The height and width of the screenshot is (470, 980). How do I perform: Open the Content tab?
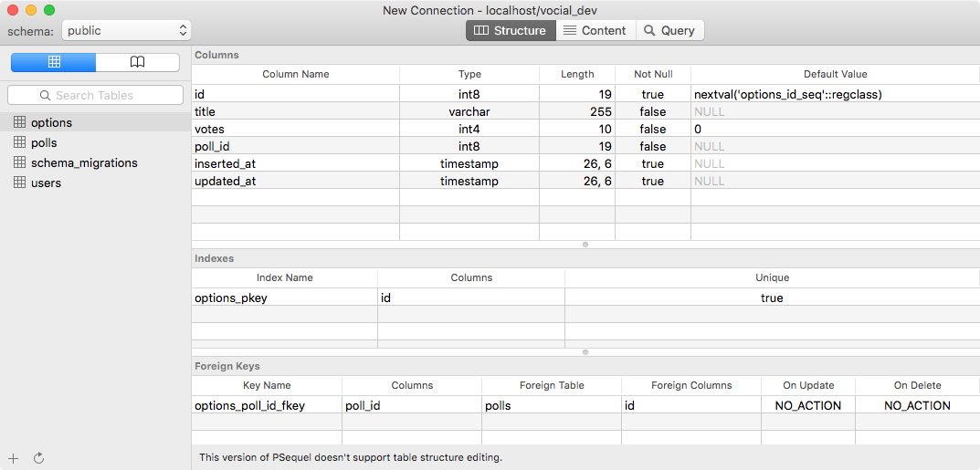(594, 30)
